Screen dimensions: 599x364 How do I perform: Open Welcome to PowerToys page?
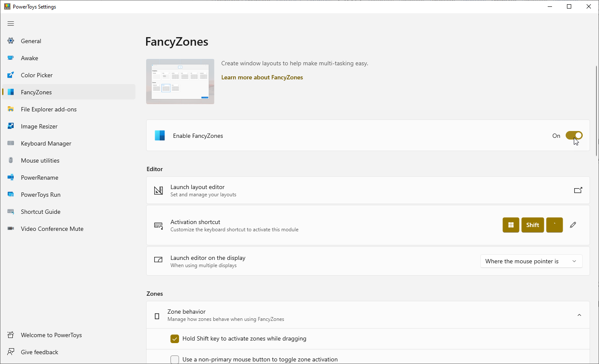coord(69,335)
